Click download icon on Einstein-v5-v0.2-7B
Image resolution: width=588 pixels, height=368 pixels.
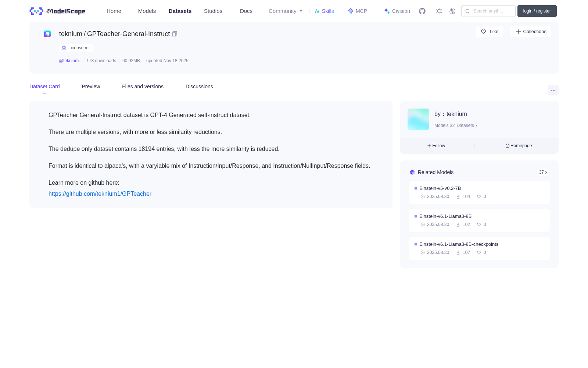(x=458, y=197)
